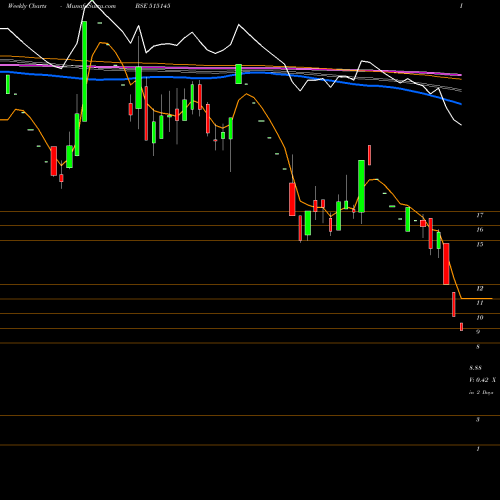This screenshot has width=500, height=500.
Task: Click the price label "8"
Action: tap(478, 347)
